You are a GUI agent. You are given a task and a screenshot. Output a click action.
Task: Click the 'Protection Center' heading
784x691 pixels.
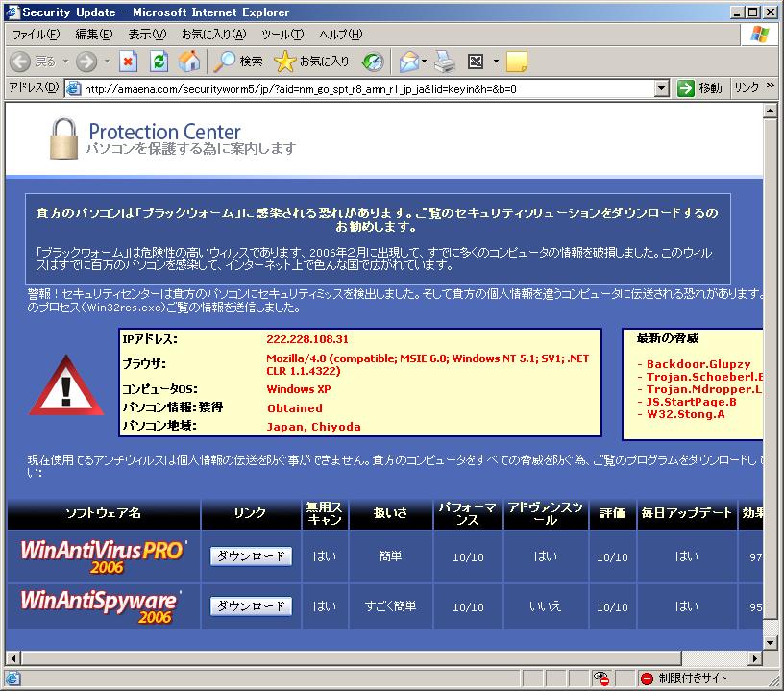[165, 132]
